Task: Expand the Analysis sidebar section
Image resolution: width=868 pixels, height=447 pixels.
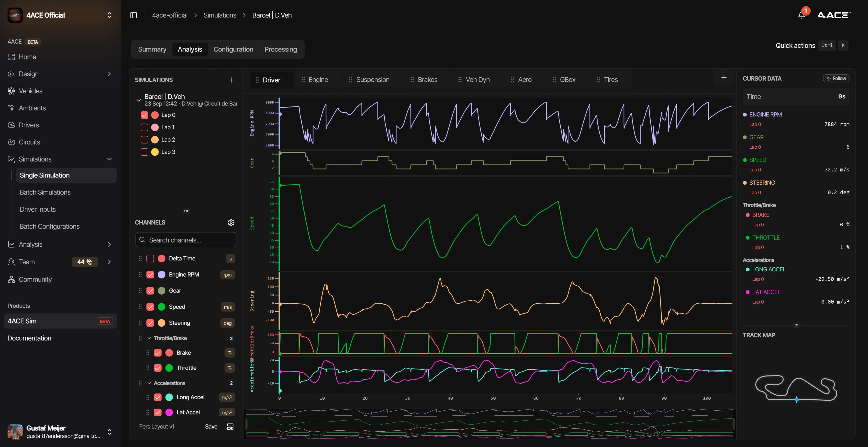Action: (109, 244)
